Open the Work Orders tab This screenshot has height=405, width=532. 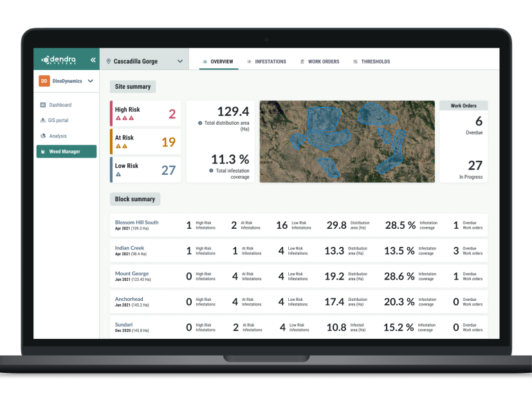[319, 62]
